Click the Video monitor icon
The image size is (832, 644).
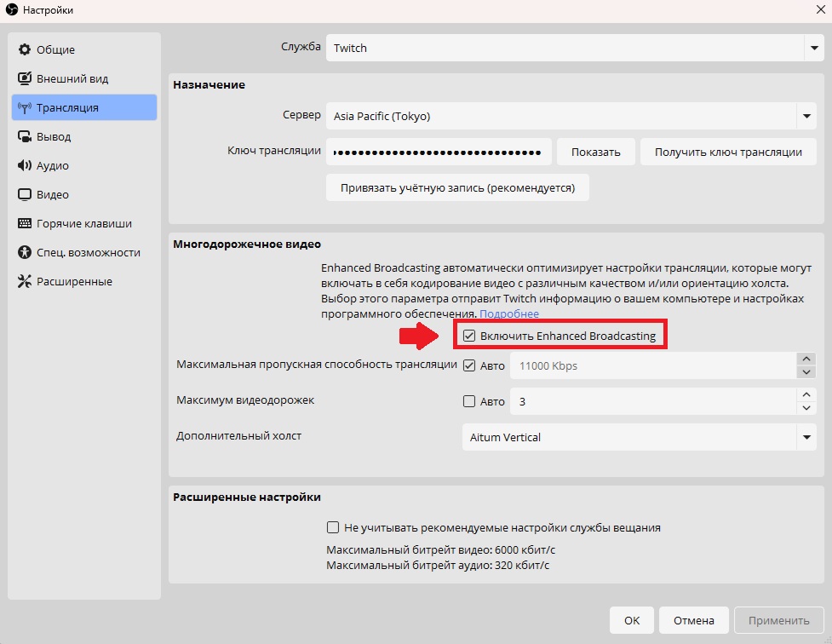point(25,194)
